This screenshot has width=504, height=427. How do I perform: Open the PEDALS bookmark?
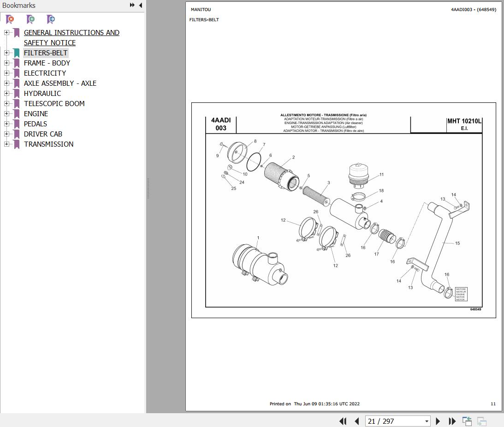point(36,124)
